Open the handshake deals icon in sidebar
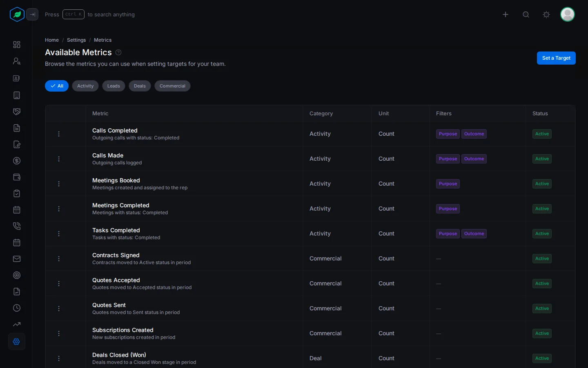 [17, 112]
